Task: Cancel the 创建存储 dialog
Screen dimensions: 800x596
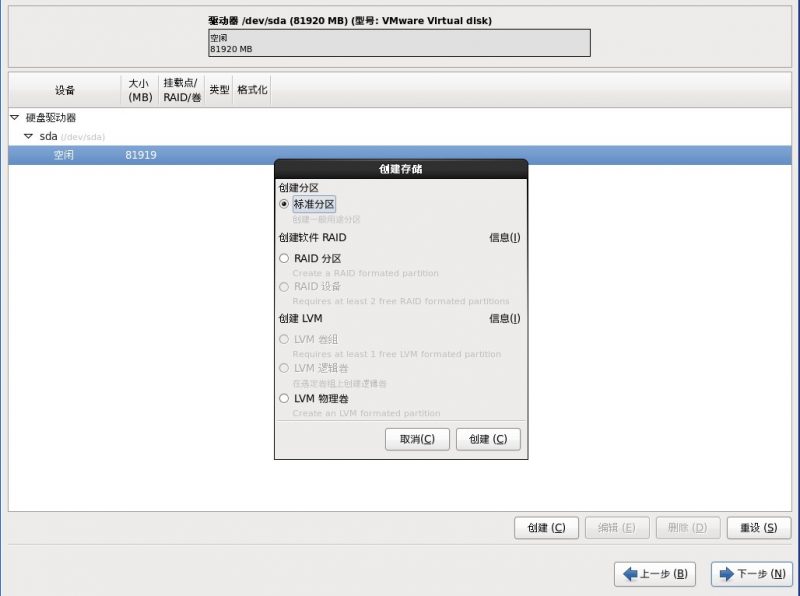Action: pyautogui.click(x=417, y=439)
